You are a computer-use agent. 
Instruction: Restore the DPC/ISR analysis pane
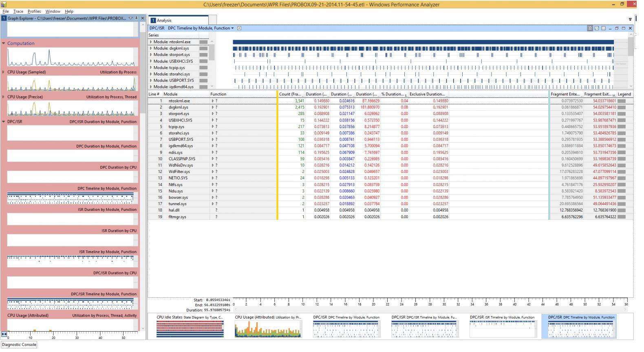pyautogui.click(x=617, y=28)
